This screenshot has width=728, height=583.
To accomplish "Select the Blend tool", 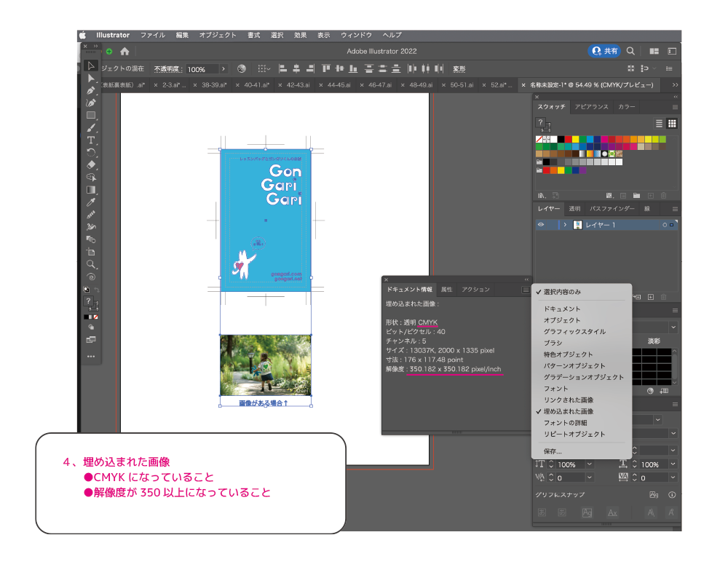I will point(91,239).
